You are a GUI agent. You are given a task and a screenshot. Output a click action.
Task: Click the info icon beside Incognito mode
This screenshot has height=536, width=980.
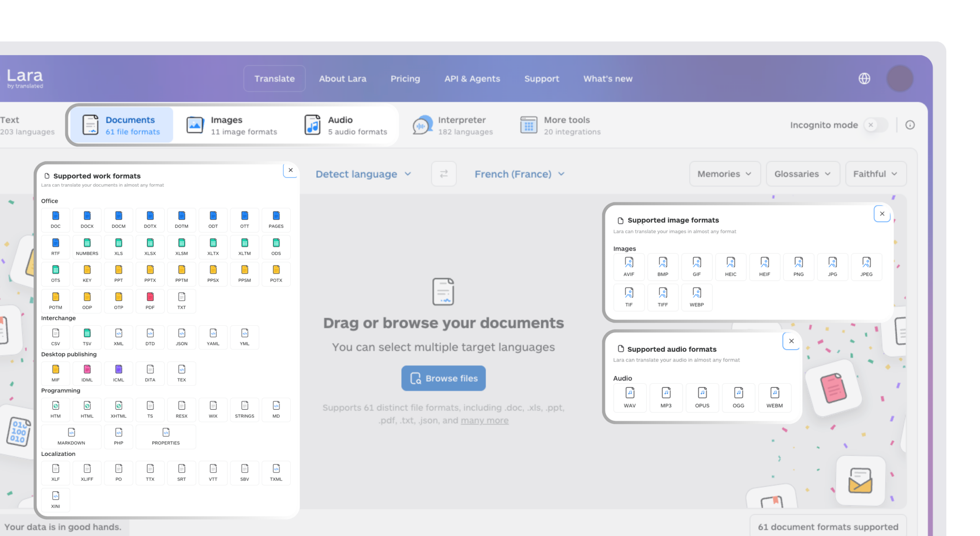tap(910, 125)
